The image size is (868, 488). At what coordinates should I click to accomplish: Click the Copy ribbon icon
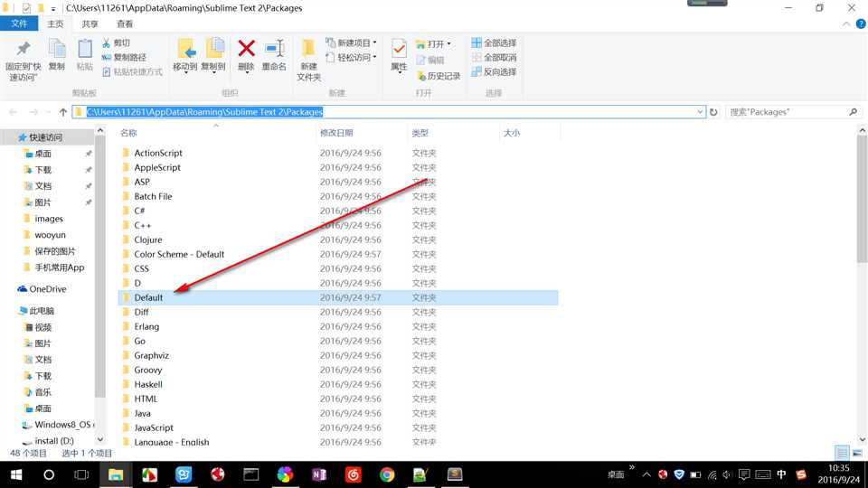click(56, 55)
